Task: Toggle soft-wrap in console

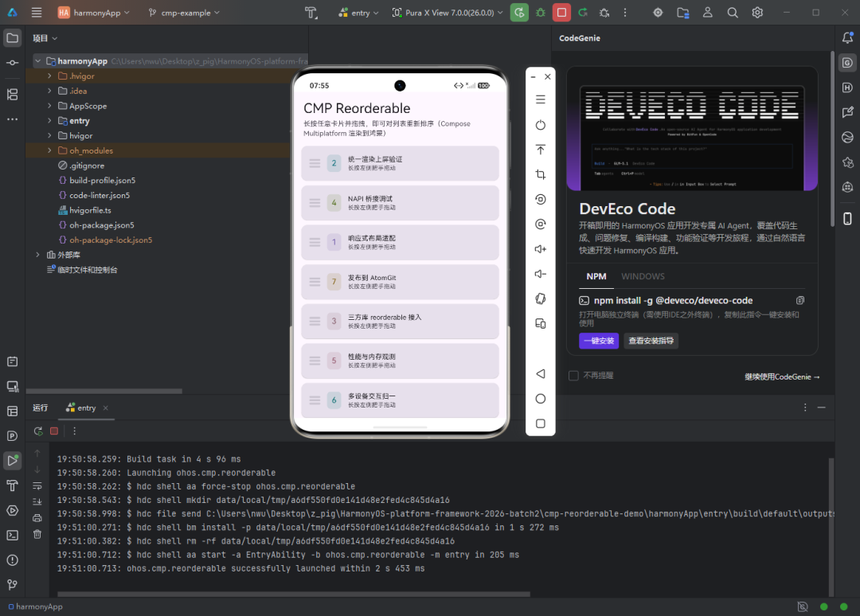Action: 37,485
